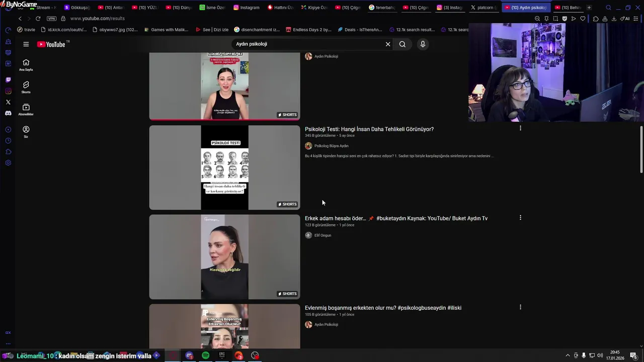Reload the page with refresh icon
Image resolution: width=644 pixels, height=362 pixels.
click(38, 19)
